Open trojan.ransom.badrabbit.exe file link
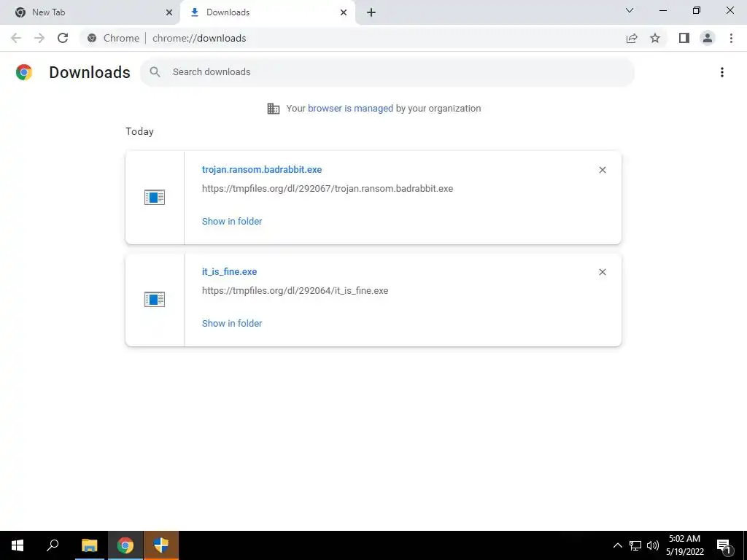 tap(262, 169)
